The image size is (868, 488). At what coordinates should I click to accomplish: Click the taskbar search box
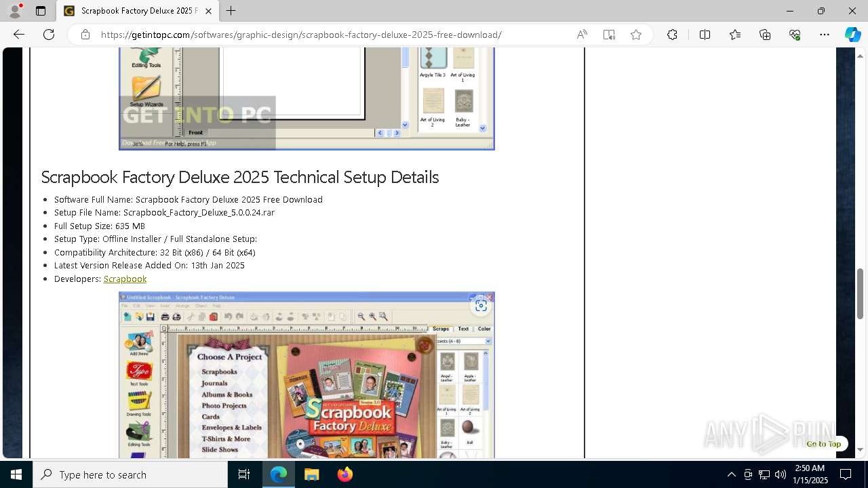(130, 474)
